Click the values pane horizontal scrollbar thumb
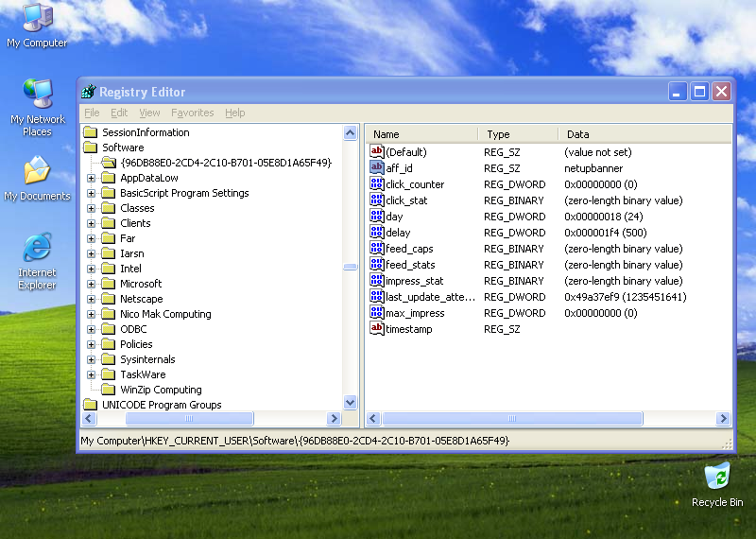756x539 pixels. point(511,419)
